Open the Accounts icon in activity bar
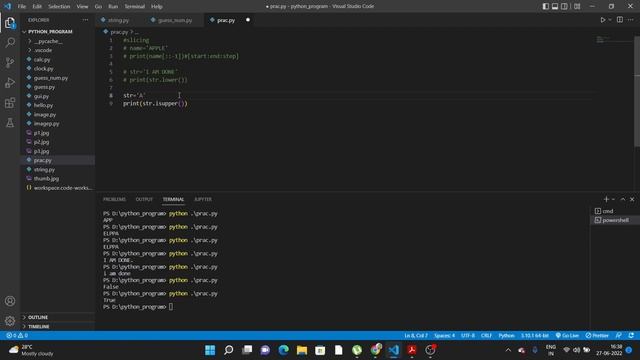Image resolution: width=640 pixels, height=360 pixels. pos(10,301)
